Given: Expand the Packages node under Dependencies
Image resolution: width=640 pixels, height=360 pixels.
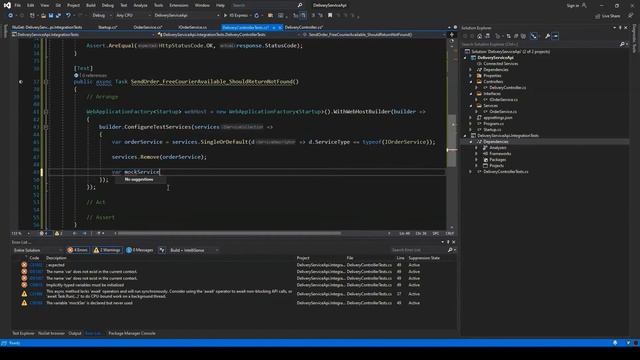Looking at the screenshot, I should coord(476,160).
